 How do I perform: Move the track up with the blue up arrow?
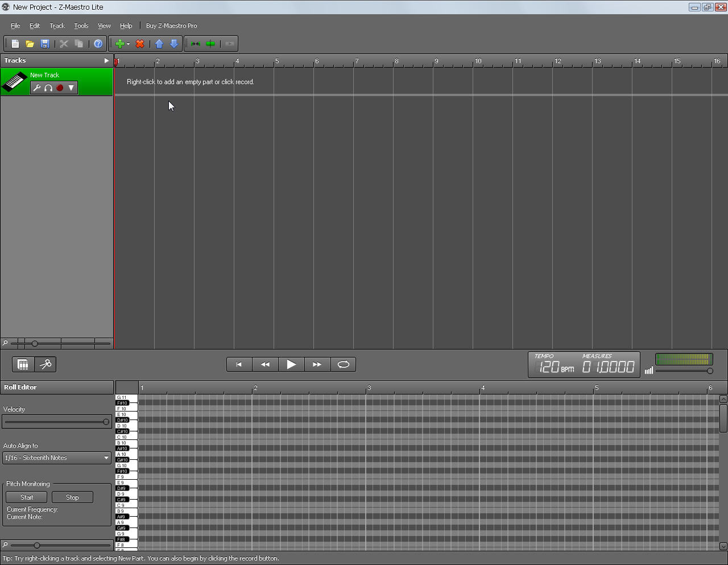159,44
